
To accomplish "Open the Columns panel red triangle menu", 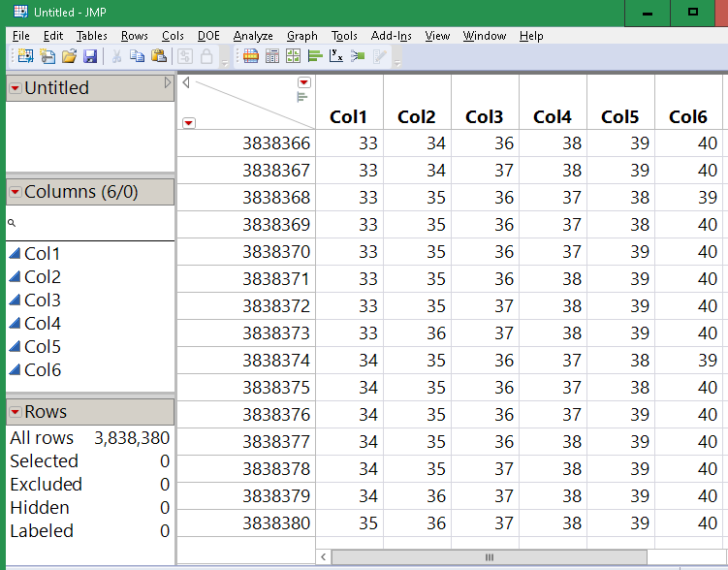I will click(x=15, y=192).
